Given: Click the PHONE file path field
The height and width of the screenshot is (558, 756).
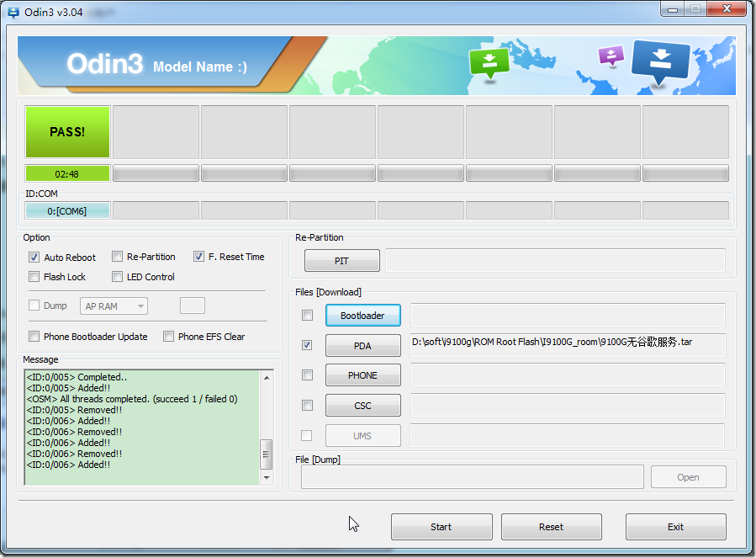Looking at the screenshot, I should [568, 375].
